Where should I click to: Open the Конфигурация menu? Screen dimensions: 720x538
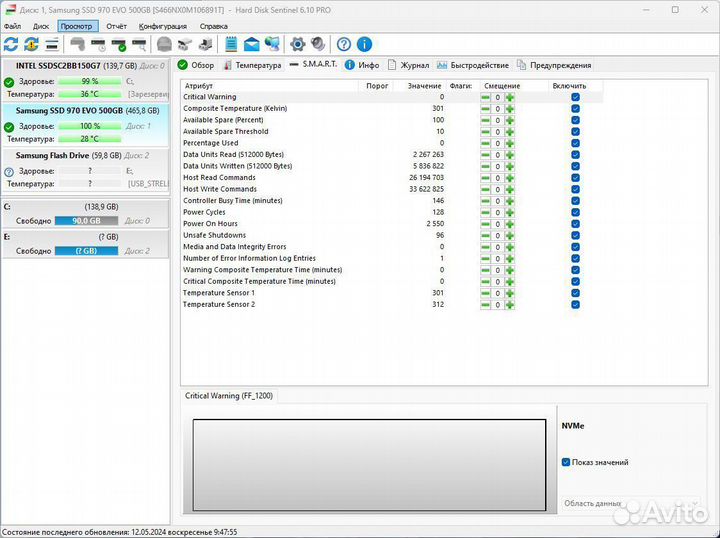pos(163,26)
